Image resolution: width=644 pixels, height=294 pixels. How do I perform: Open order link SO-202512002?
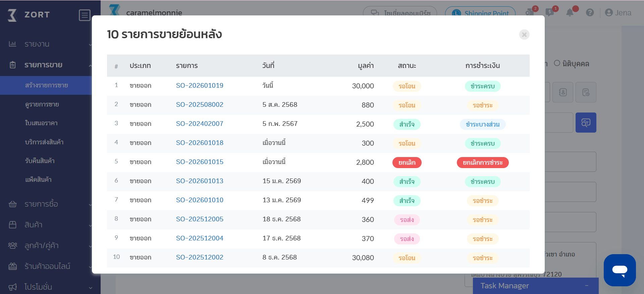[x=200, y=257]
